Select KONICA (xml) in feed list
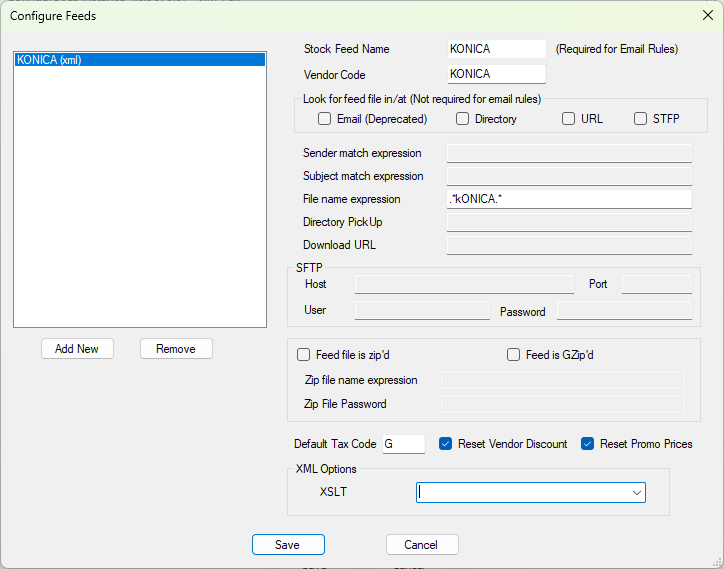 [140, 60]
